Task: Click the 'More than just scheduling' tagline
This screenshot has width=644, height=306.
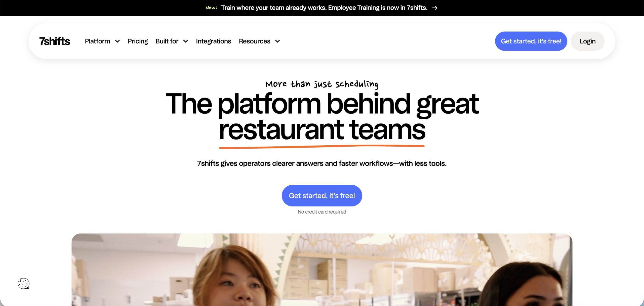Action: (322, 84)
